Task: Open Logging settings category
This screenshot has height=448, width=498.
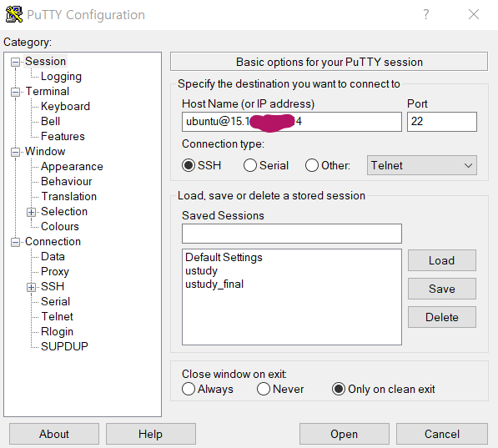Action: pyautogui.click(x=61, y=77)
